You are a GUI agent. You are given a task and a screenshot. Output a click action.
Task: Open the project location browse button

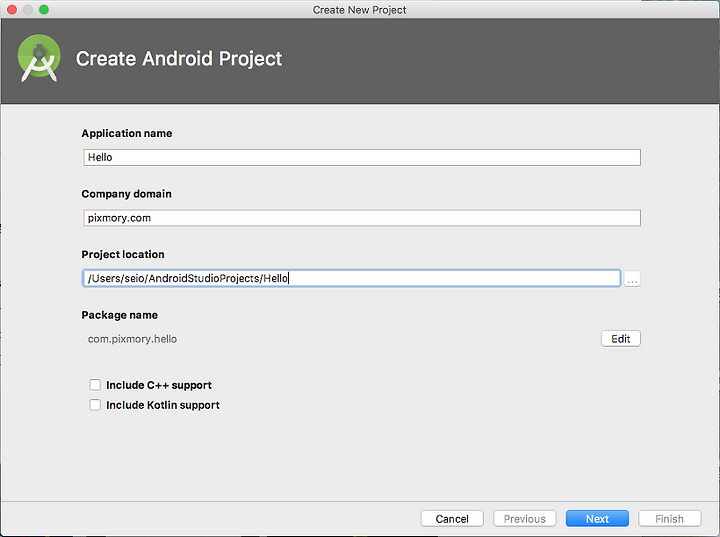click(632, 279)
